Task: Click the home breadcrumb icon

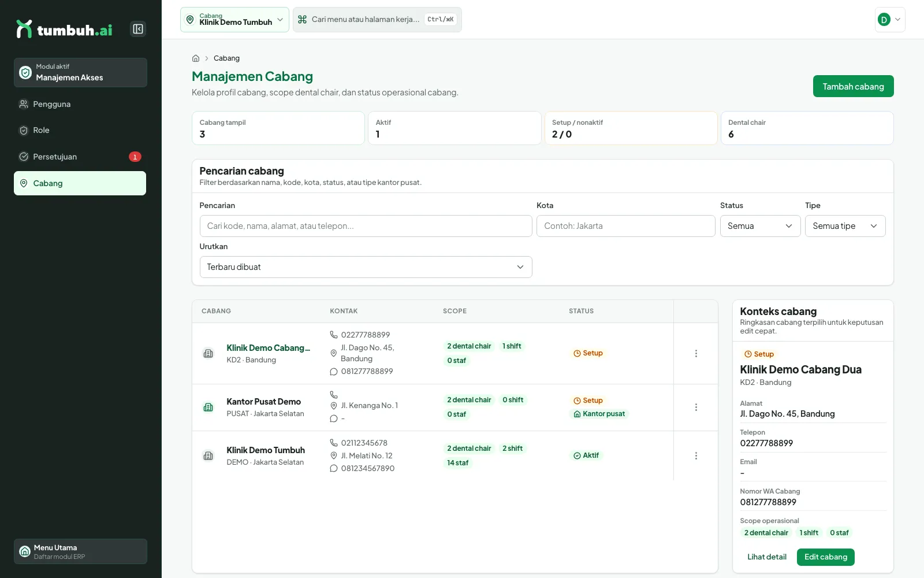Action: 196,58
